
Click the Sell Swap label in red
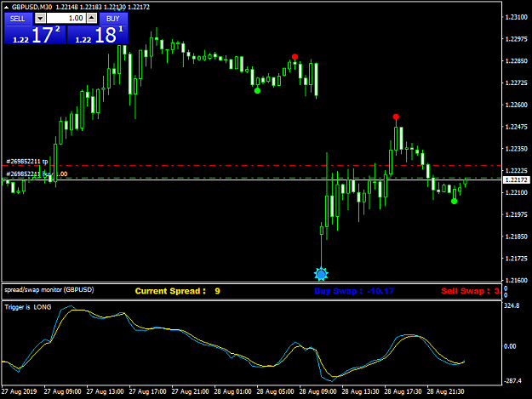[471, 291]
